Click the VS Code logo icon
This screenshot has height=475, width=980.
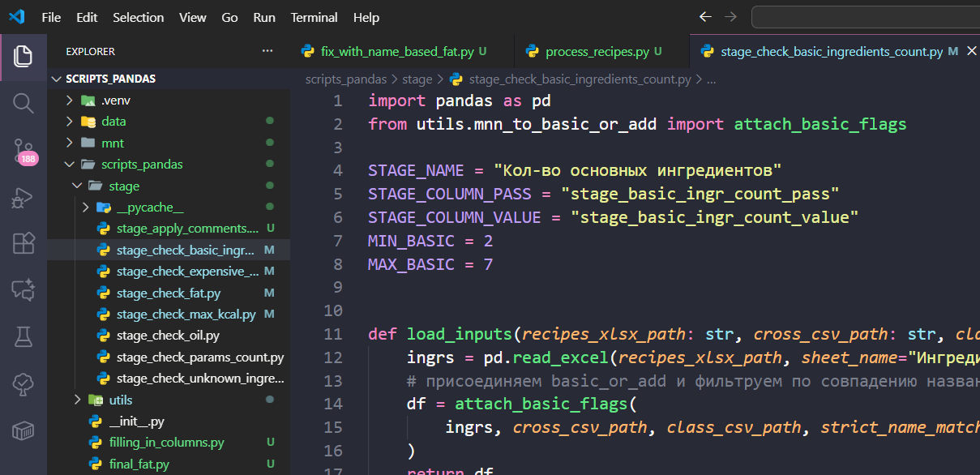[17, 17]
